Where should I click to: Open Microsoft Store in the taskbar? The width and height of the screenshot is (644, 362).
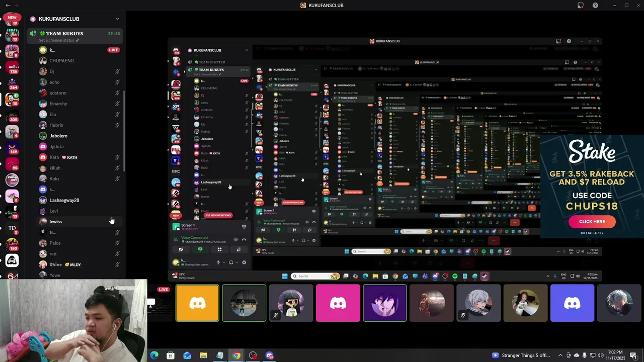(x=171, y=355)
